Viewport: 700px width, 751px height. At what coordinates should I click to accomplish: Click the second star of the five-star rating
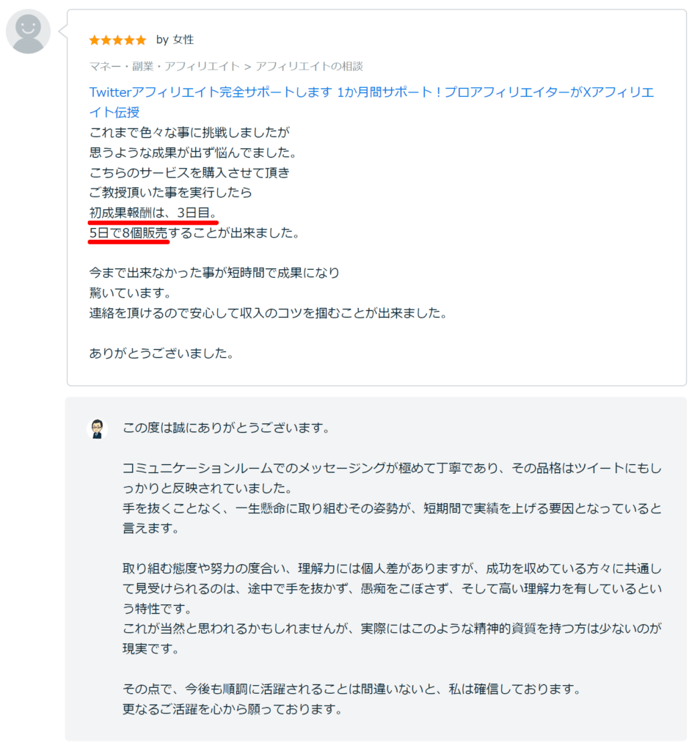click(105, 40)
